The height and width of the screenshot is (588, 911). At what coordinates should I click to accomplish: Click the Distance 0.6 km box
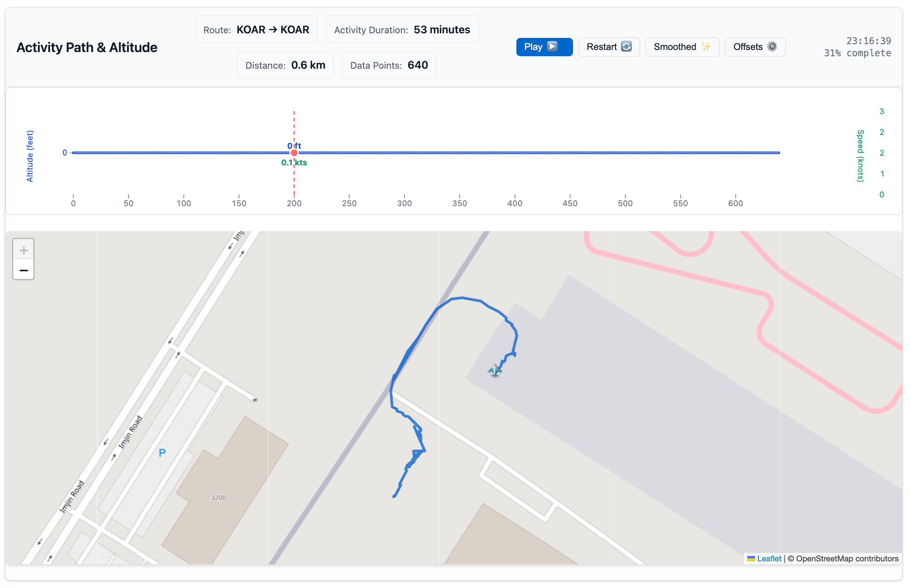pyautogui.click(x=285, y=65)
